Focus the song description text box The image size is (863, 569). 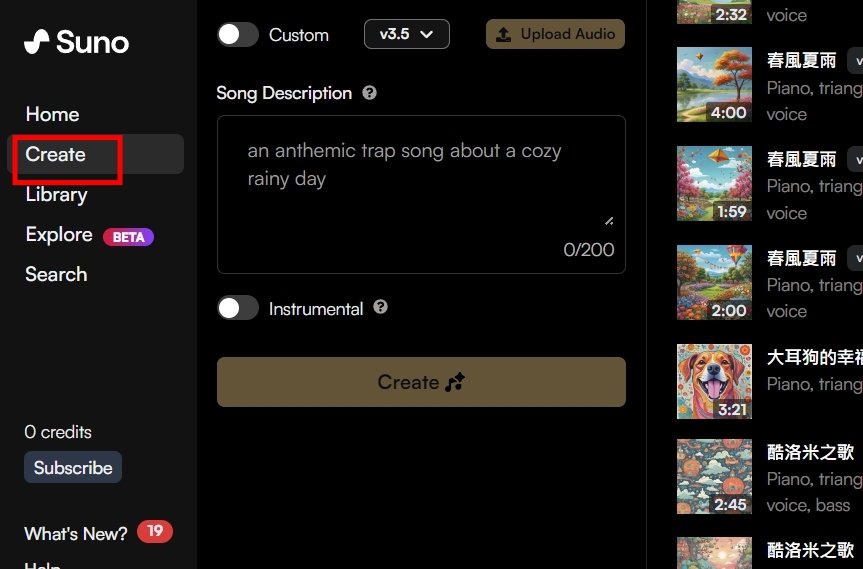coord(421,194)
